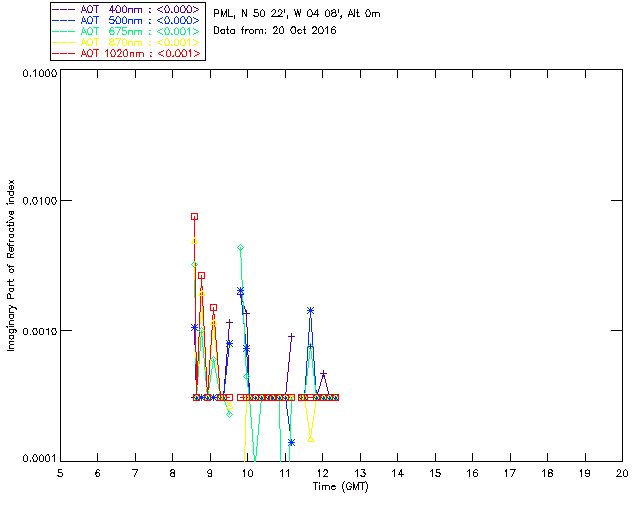Click the purple plus marker at time 12

coord(323,374)
